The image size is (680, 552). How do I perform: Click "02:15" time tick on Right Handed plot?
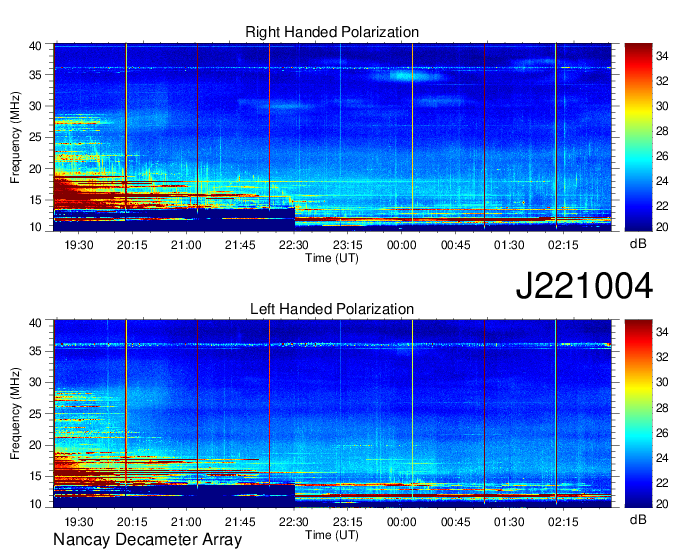pyautogui.click(x=563, y=245)
